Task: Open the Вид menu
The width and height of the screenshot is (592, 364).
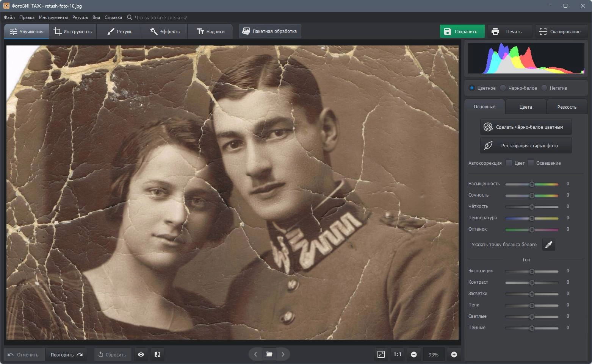Action: pyautogui.click(x=96, y=17)
